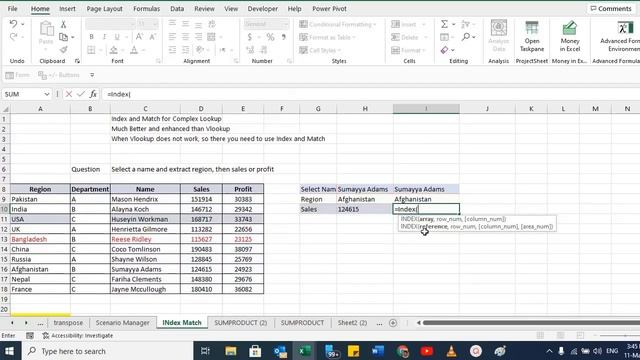Confirm formula entry with check mark
640x360 pixels.
coord(81,94)
